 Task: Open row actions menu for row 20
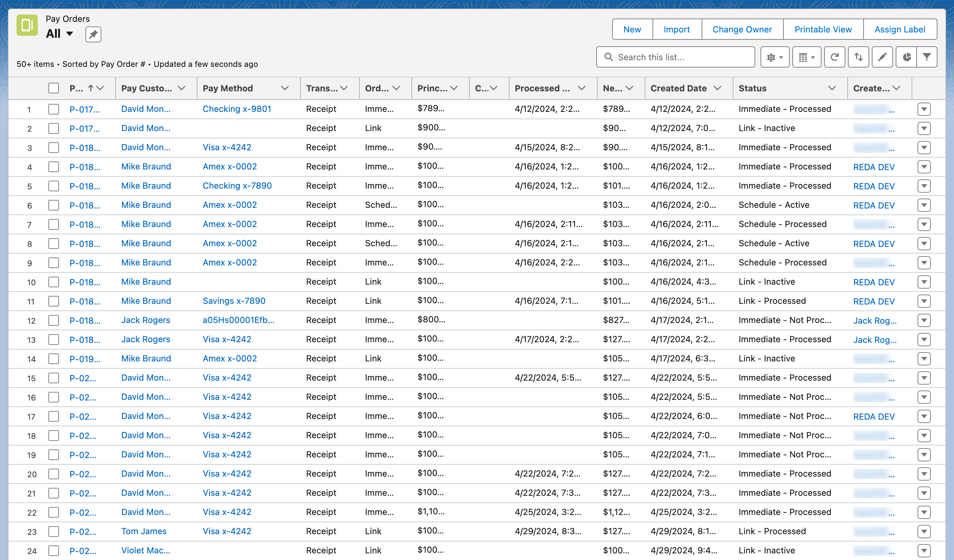(924, 474)
